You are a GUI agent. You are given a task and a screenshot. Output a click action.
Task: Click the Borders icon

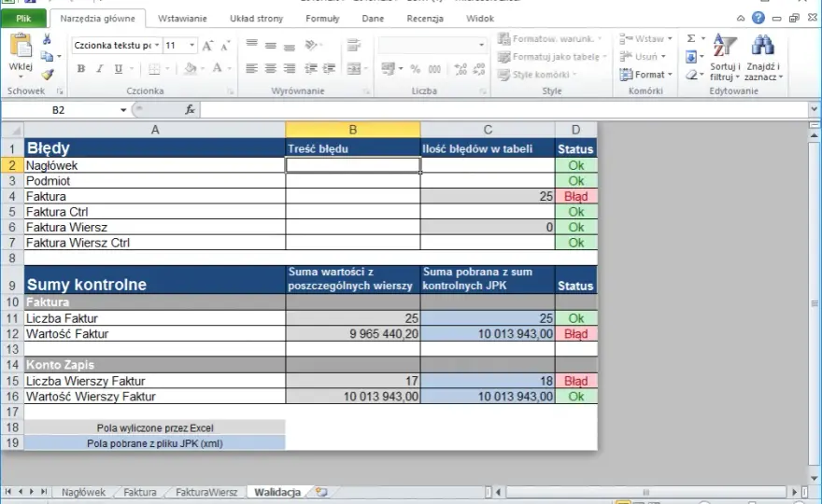(154, 69)
